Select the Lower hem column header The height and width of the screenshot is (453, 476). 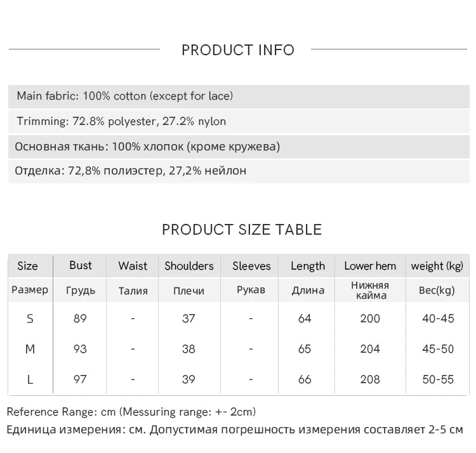point(370,266)
